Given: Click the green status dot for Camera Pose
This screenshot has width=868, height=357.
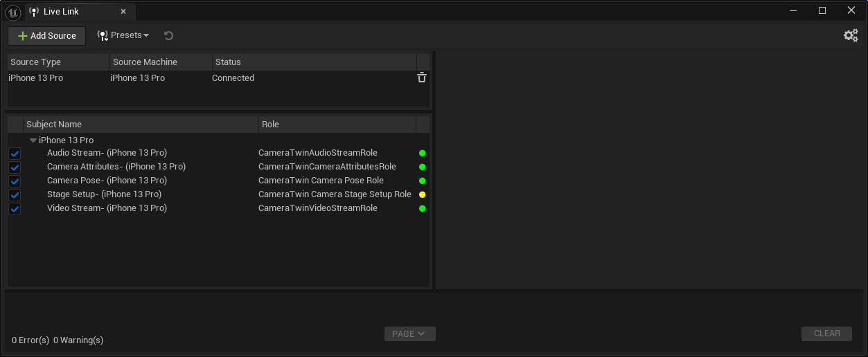Looking at the screenshot, I should tap(422, 181).
